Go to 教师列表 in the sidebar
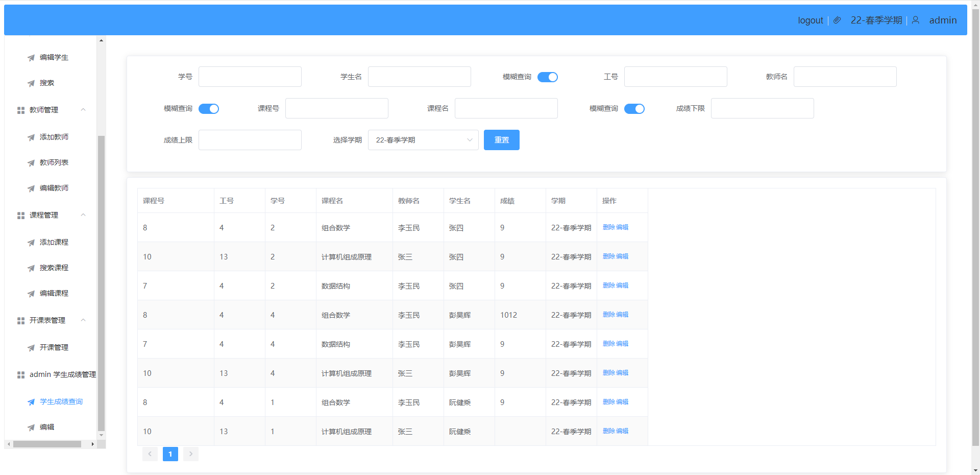 (54, 162)
